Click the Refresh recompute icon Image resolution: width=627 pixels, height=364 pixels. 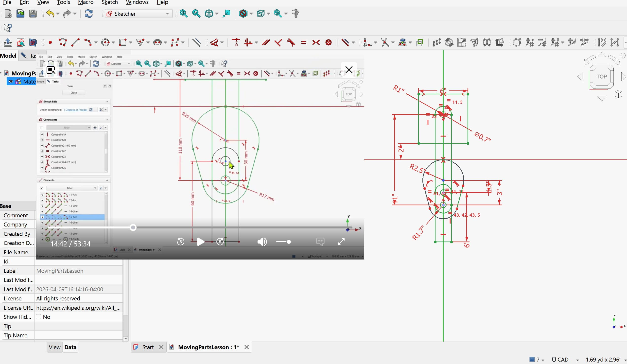click(x=89, y=14)
